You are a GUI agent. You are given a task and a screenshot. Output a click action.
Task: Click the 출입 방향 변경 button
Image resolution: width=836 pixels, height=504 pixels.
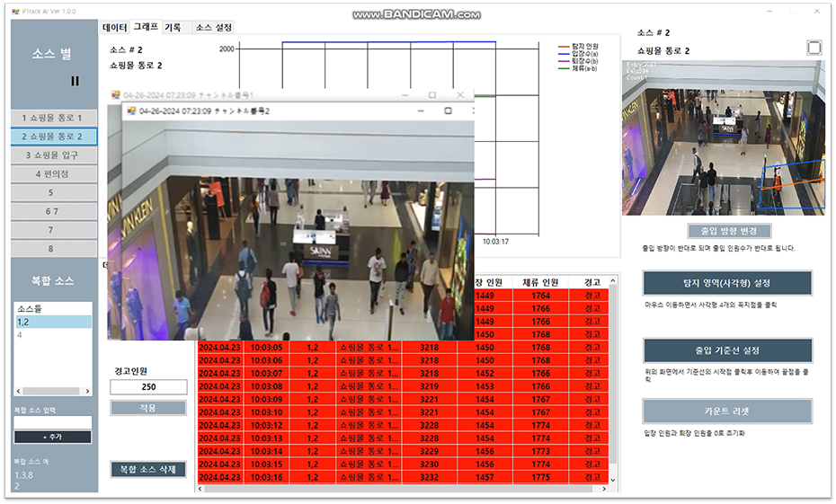(729, 231)
